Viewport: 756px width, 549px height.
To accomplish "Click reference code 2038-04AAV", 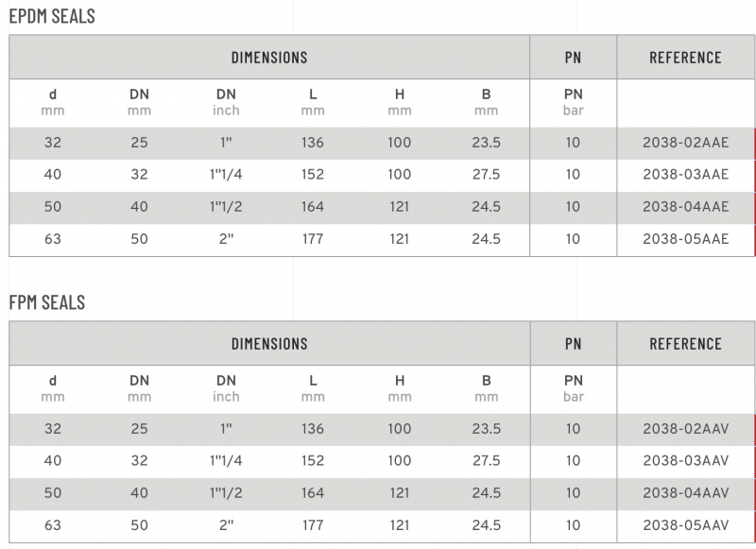I will pyautogui.click(x=685, y=493).
